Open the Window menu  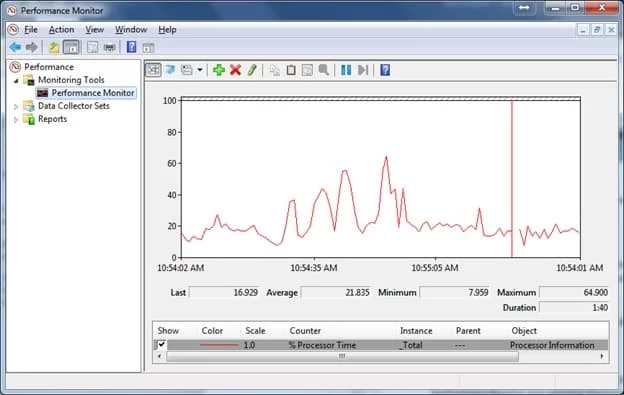point(131,29)
